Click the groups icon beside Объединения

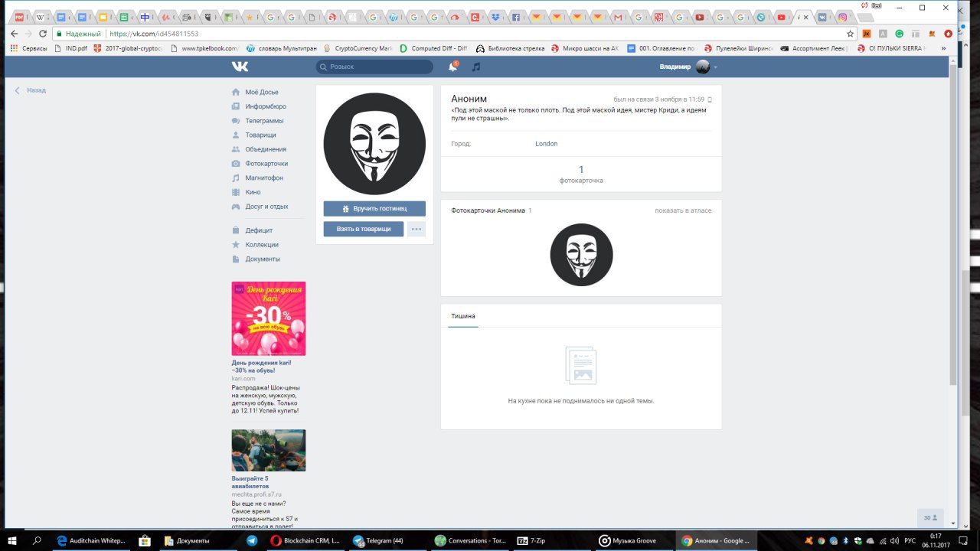tap(237, 149)
